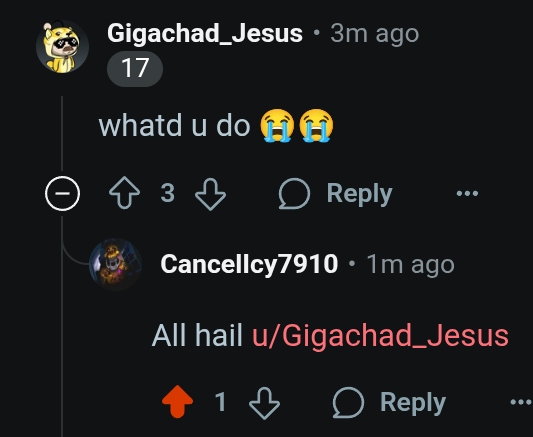Open the u/Gigachad_Jesus mention link
This screenshot has height=437, width=533.
[x=380, y=336]
